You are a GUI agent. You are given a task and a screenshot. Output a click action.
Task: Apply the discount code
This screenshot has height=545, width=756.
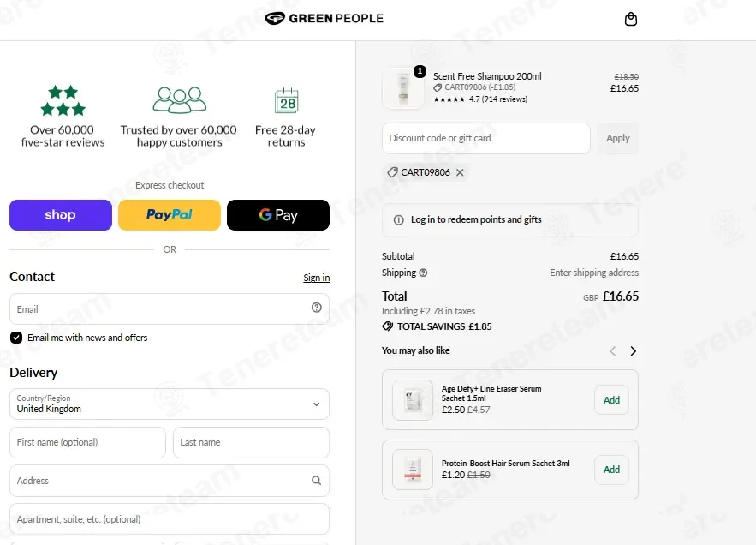coord(617,138)
